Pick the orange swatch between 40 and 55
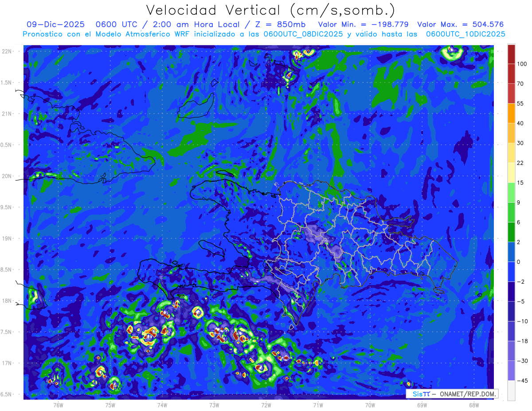Viewport: 532px width, 411px height. (511, 113)
